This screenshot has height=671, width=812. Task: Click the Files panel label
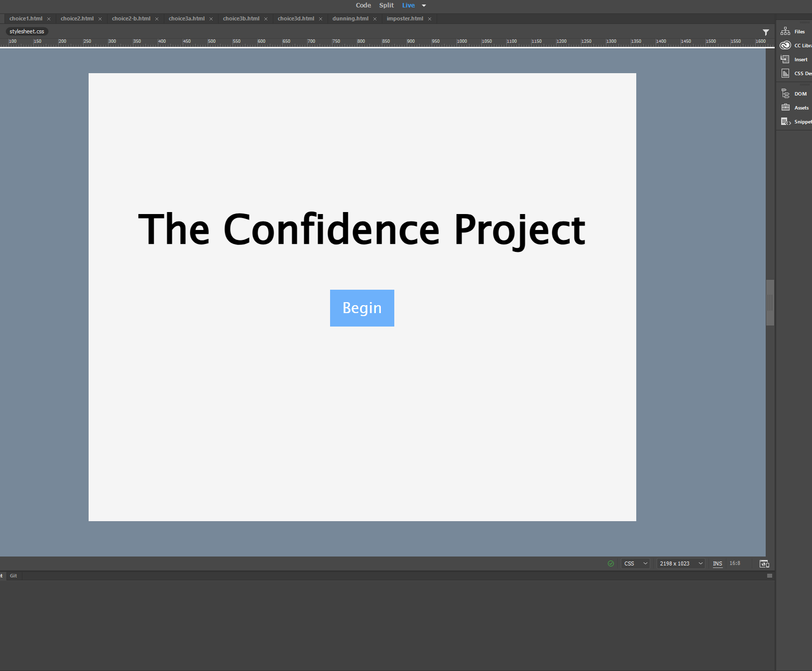pos(800,31)
